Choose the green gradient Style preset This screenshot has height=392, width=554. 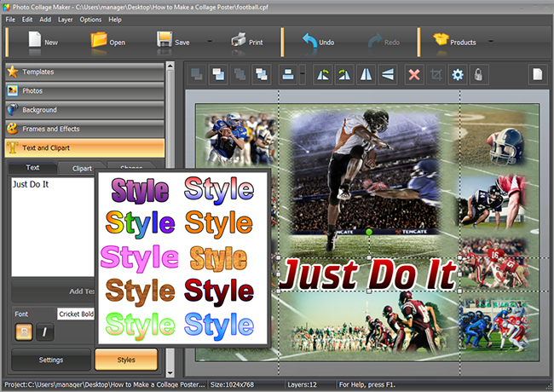coord(141,326)
